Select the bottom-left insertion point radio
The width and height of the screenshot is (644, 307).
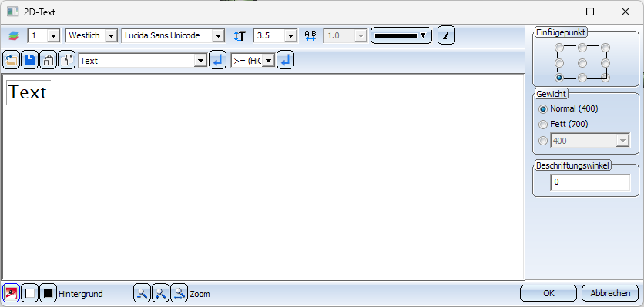coord(559,78)
